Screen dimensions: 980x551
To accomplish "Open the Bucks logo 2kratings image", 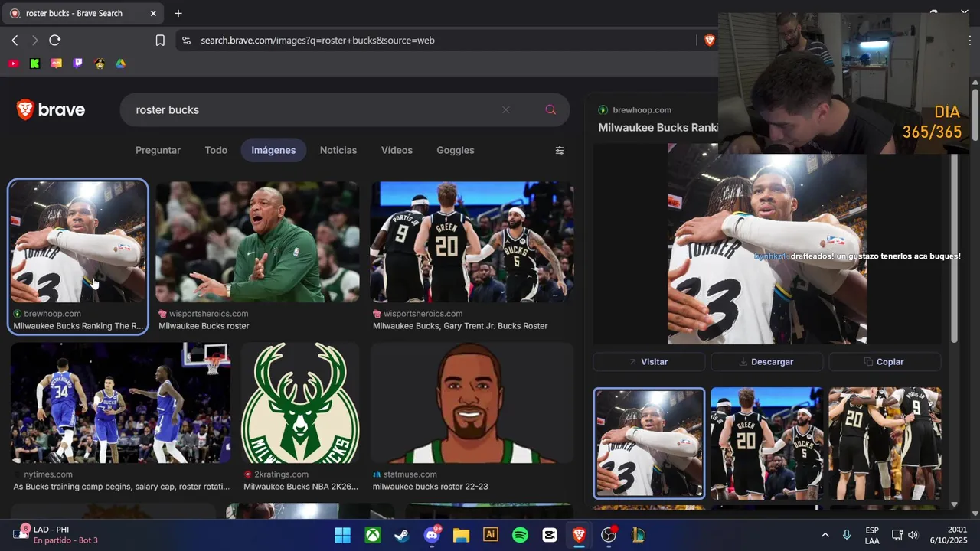I will pyautogui.click(x=300, y=403).
